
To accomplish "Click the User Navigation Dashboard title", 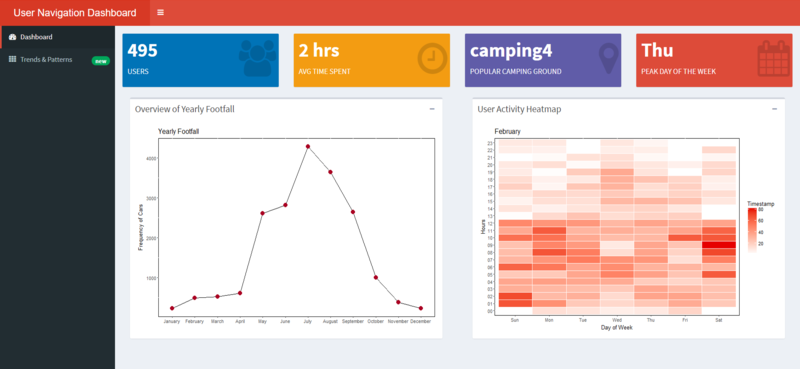I will [x=75, y=13].
